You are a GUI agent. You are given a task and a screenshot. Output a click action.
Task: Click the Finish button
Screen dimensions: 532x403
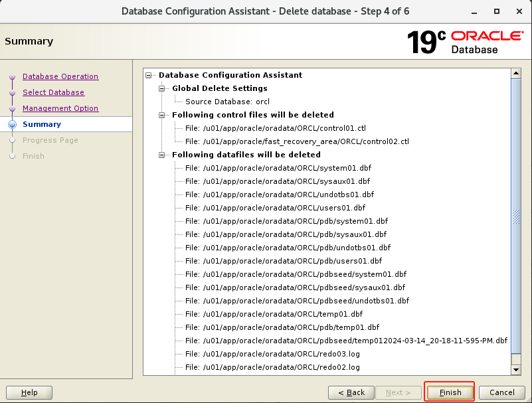point(450,392)
